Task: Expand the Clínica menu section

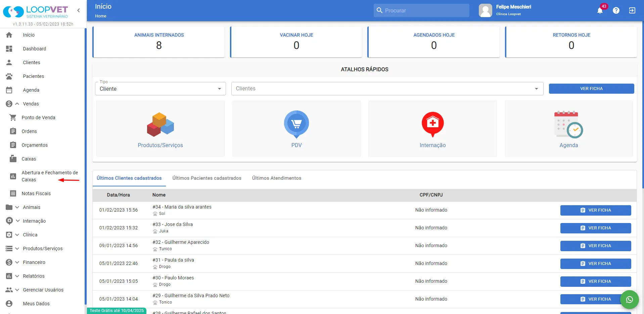Action: (x=42, y=235)
